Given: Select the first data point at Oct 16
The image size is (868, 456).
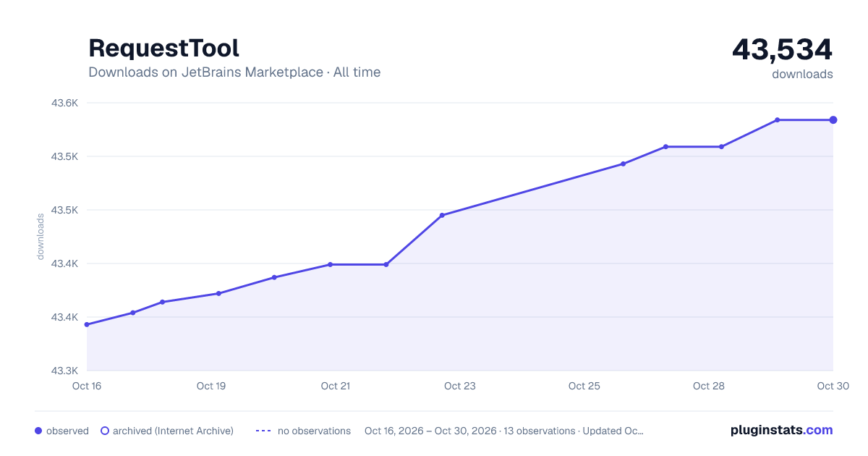Looking at the screenshot, I should coord(87,324).
